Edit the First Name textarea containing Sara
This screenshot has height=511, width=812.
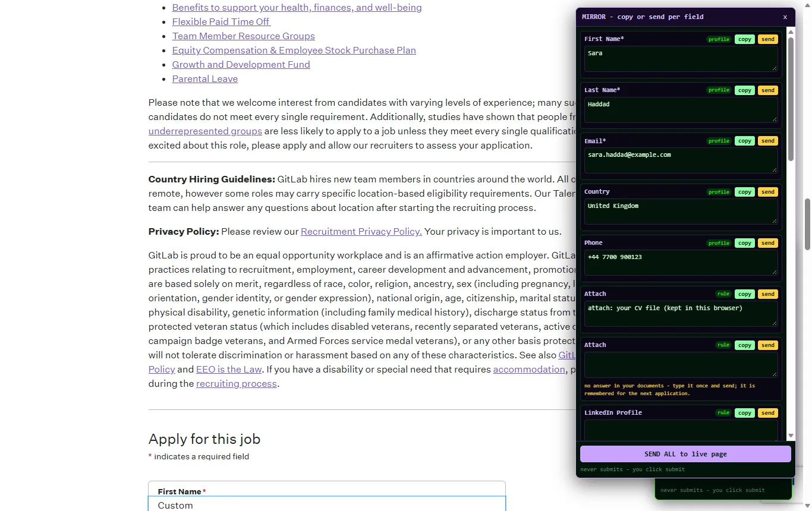pyautogui.click(x=681, y=59)
